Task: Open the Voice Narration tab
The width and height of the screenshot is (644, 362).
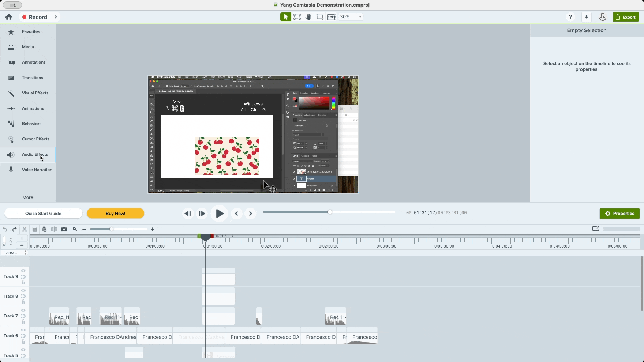Action: pyautogui.click(x=28, y=170)
